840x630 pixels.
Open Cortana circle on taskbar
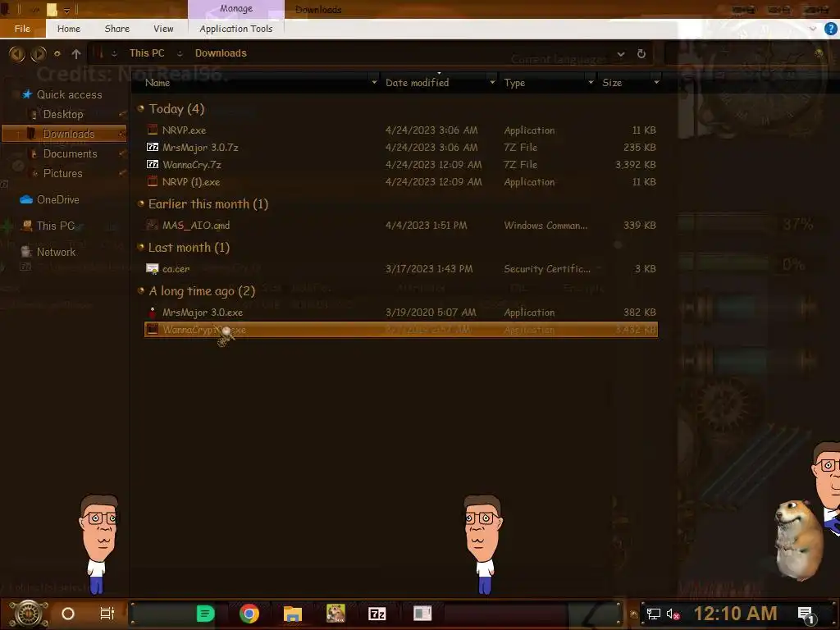68,614
